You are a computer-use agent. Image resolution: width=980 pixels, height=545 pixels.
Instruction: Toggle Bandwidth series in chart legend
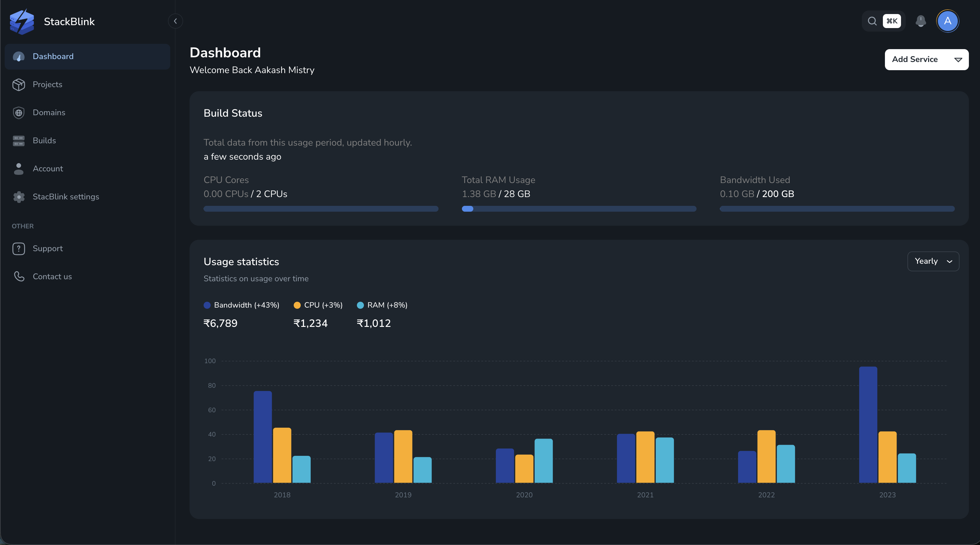click(x=241, y=305)
